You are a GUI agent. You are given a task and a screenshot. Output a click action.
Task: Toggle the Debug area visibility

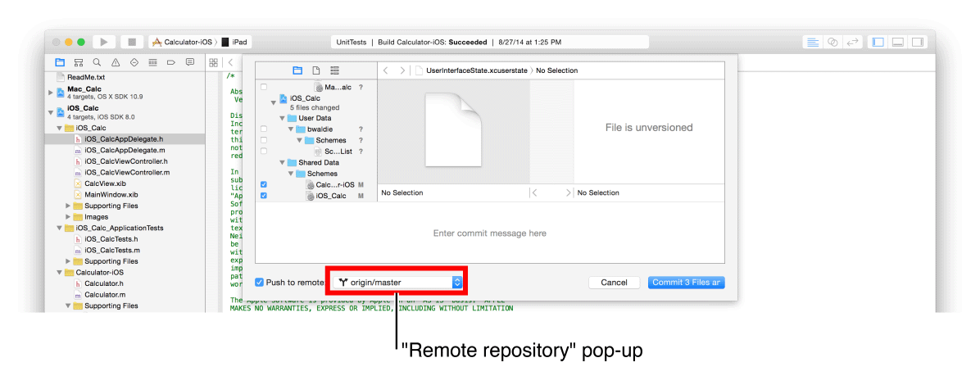(897, 42)
